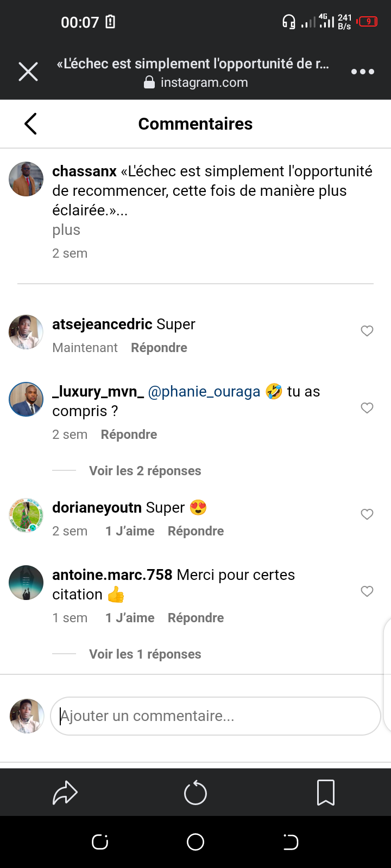Image resolution: width=391 pixels, height=868 pixels.
Task: Expand "Voir les 1 réponses"
Action: coord(145,654)
